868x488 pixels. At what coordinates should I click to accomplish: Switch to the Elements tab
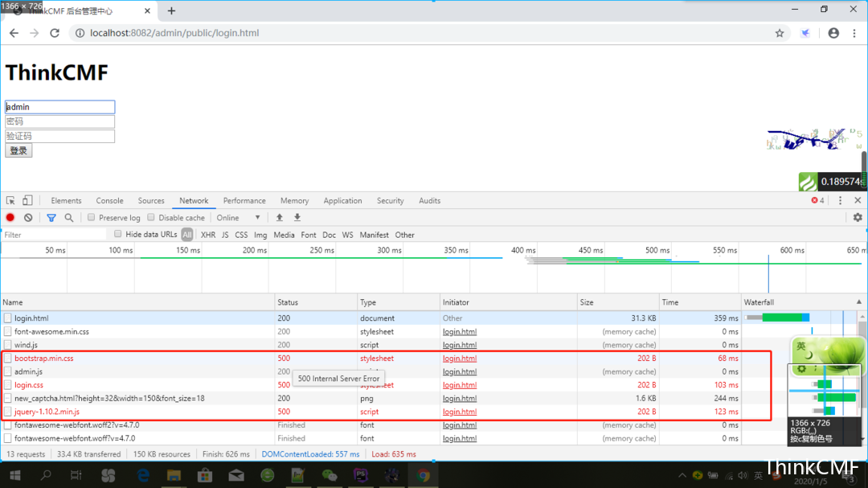(66, 200)
